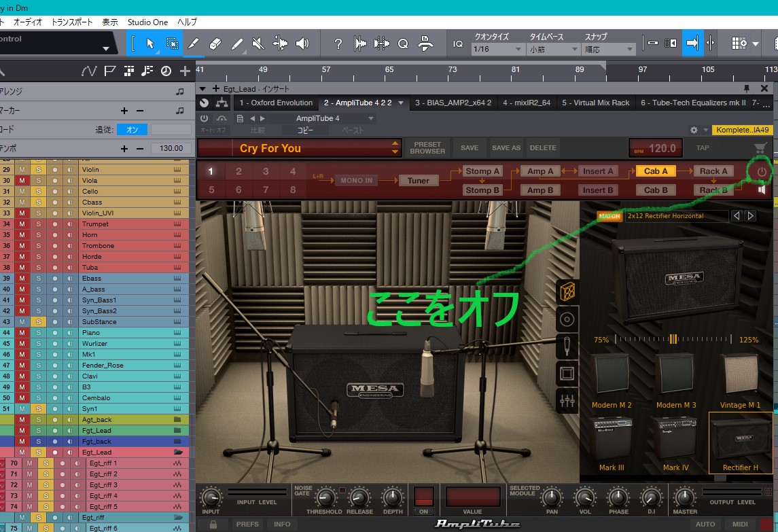Click the SAVE AS button
The width and height of the screenshot is (778, 532).
coord(506,148)
